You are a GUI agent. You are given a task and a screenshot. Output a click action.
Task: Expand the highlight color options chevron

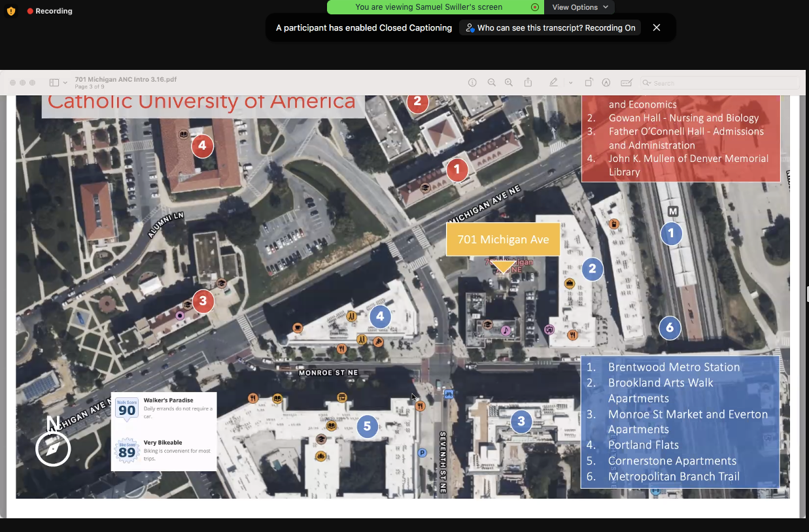tap(570, 83)
